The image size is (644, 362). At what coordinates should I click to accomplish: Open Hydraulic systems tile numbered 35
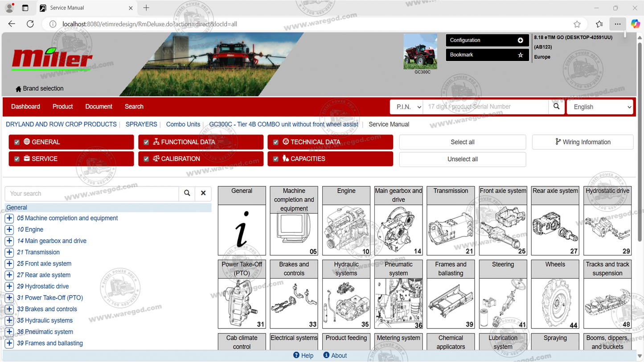(346, 294)
